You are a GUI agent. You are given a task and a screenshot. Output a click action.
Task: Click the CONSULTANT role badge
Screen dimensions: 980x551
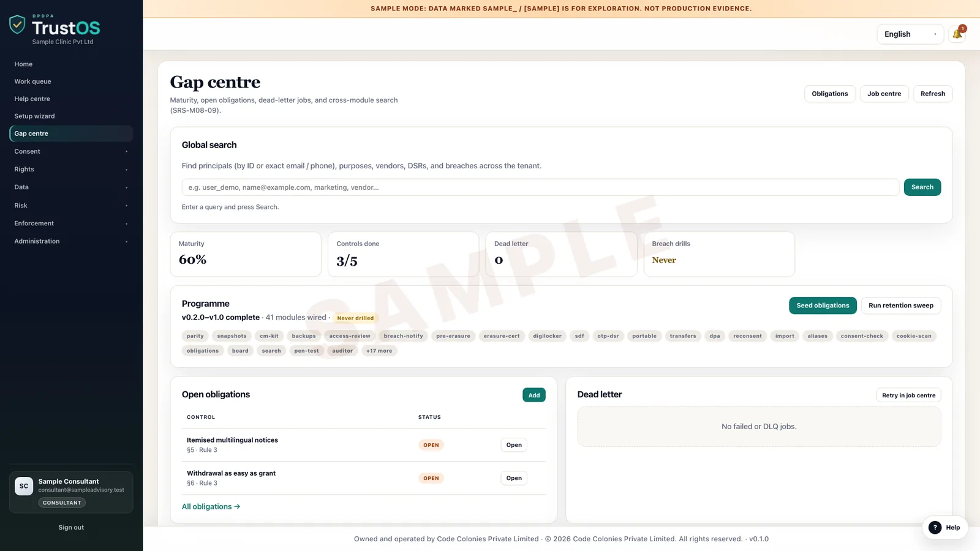62,503
